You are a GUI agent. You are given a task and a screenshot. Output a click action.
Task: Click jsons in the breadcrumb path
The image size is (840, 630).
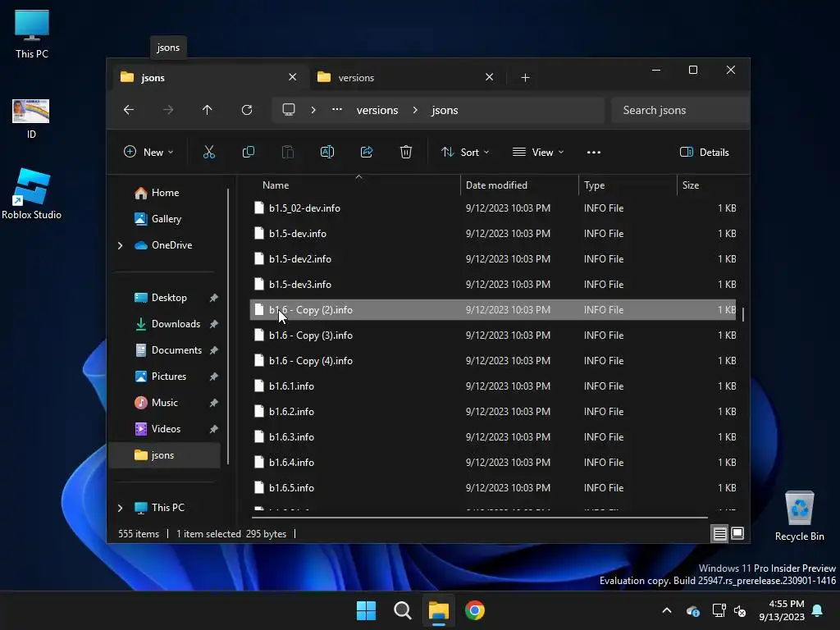pyautogui.click(x=445, y=111)
